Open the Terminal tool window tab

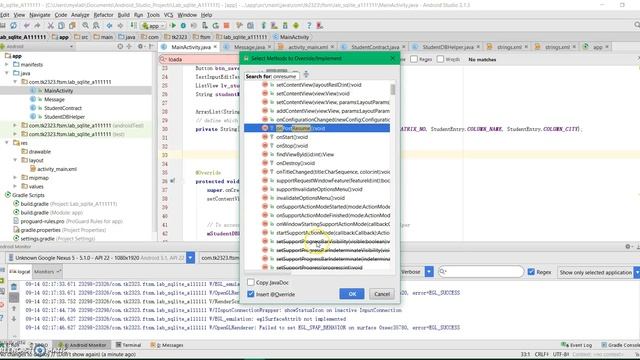pos(128,345)
